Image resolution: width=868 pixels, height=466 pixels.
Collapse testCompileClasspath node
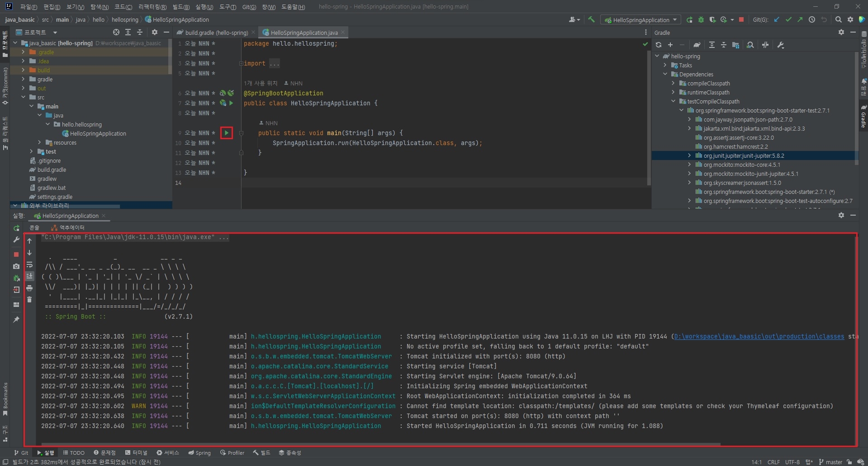673,101
